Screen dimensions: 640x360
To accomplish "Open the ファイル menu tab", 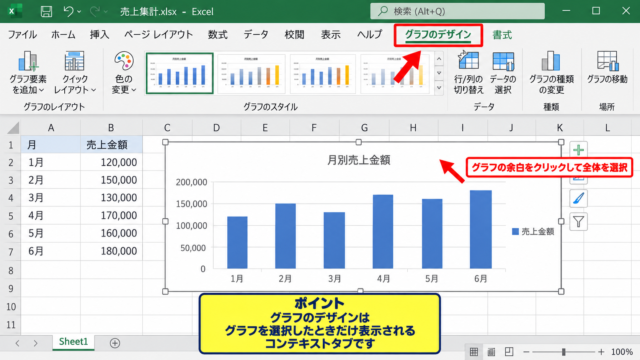I will click(x=22, y=35).
